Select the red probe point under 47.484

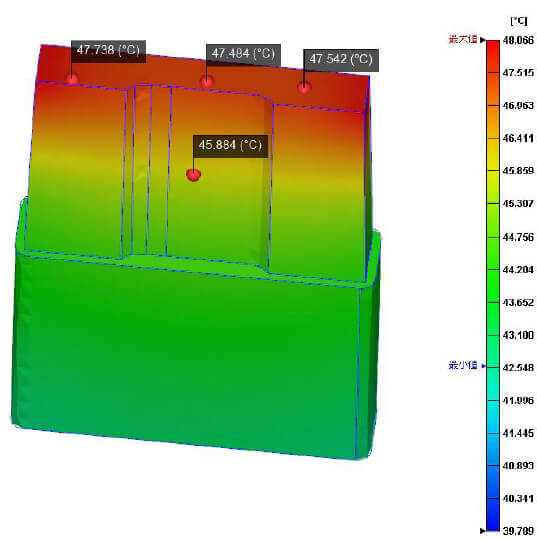(x=207, y=81)
